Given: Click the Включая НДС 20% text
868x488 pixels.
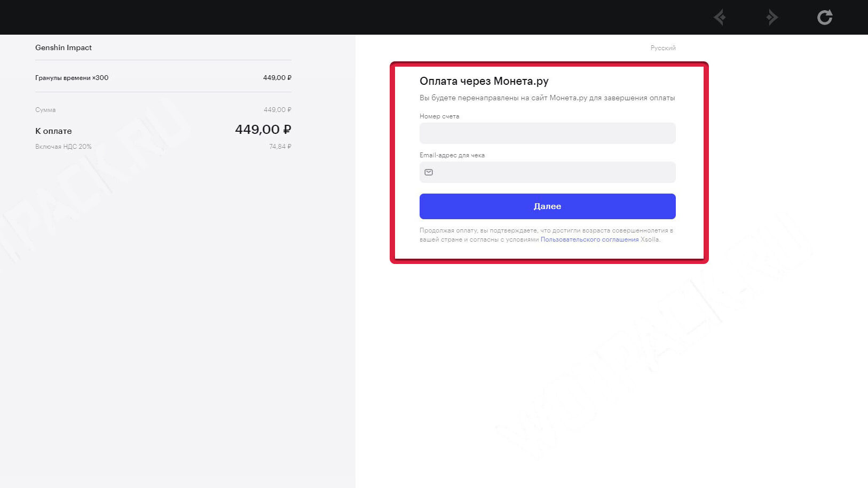Looking at the screenshot, I should point(64,147).
